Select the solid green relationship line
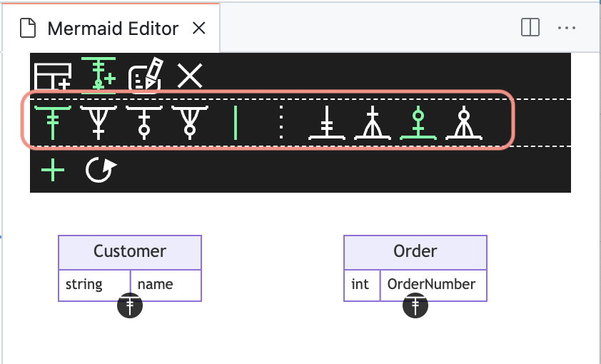The width and height of the screenshot is (601, 364). pos(236,122)
